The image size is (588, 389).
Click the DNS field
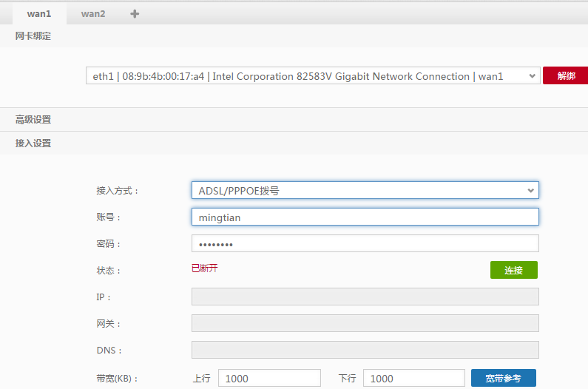[x=365, y=350]
